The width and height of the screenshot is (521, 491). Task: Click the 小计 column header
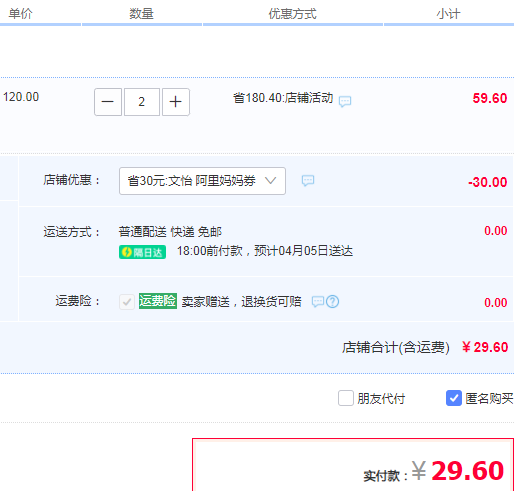(x=448, y=14)
